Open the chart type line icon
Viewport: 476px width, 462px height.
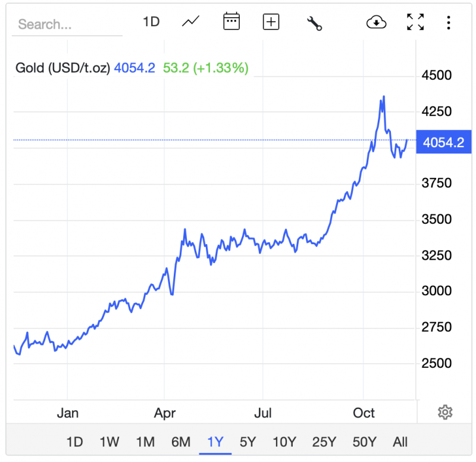pyautogui.click(x=190, y=23)
